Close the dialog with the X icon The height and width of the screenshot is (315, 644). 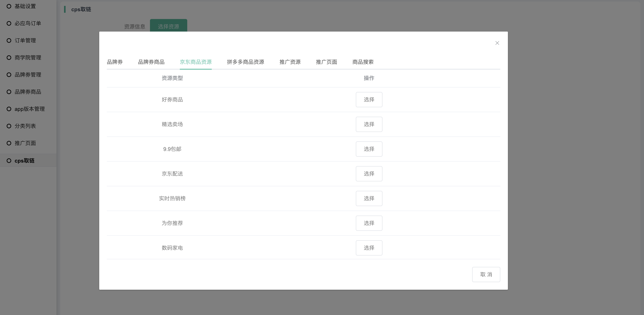[497, 43]
